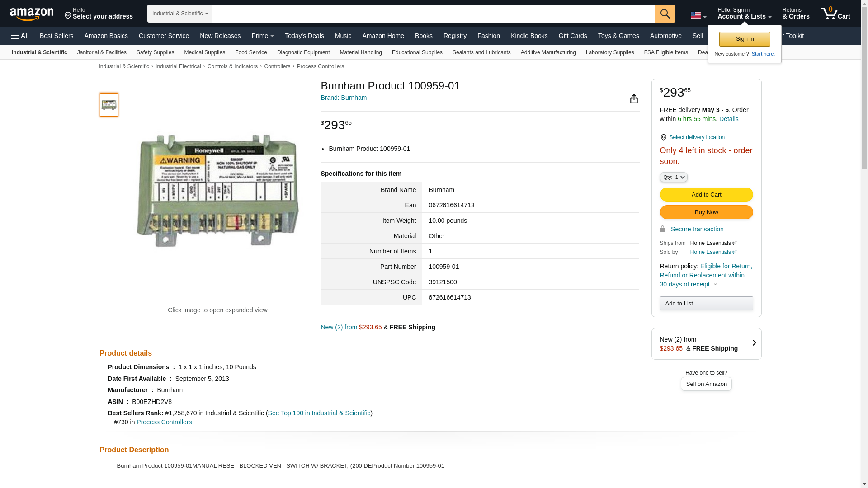Image resolution: width=868 pixels, height=488 pixels.
Task: Click the search text field
Action: point(433,14)
